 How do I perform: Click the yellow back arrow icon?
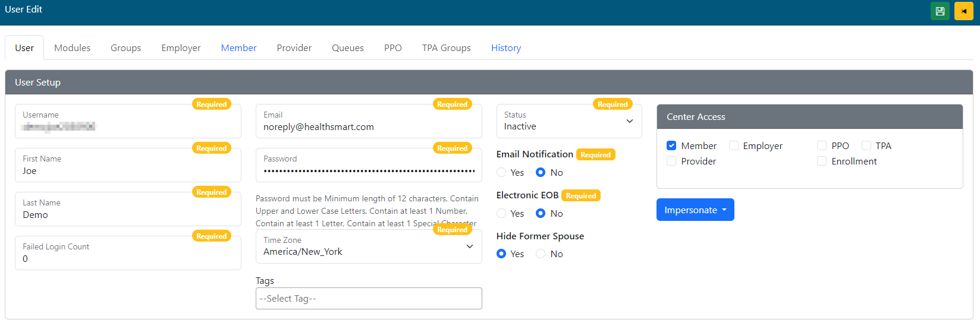pyautogui.click(x=963, y=11)
